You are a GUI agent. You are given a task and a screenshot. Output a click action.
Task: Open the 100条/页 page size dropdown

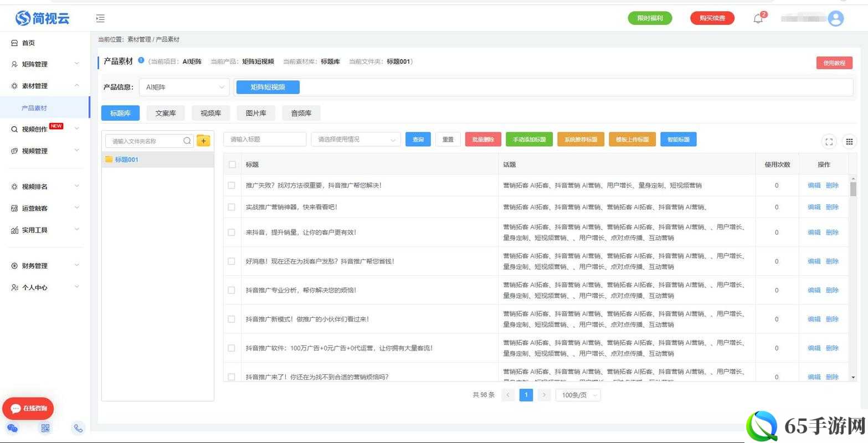click(x=578, y=395)
